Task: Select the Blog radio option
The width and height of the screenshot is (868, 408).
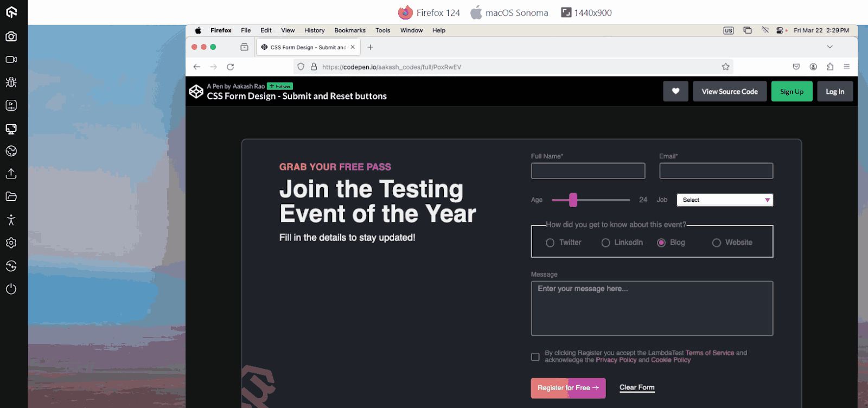Action: 661,243
